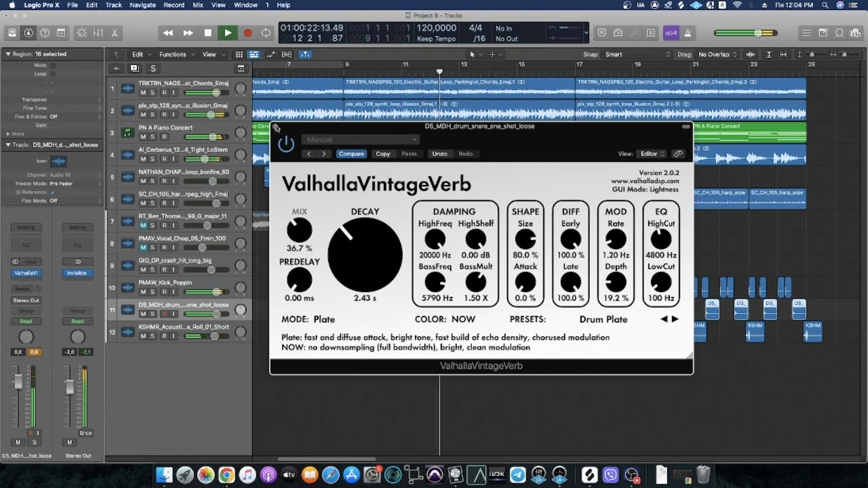
Task: Open the View dropdown in Tracks area
Action: pos(213,54)
